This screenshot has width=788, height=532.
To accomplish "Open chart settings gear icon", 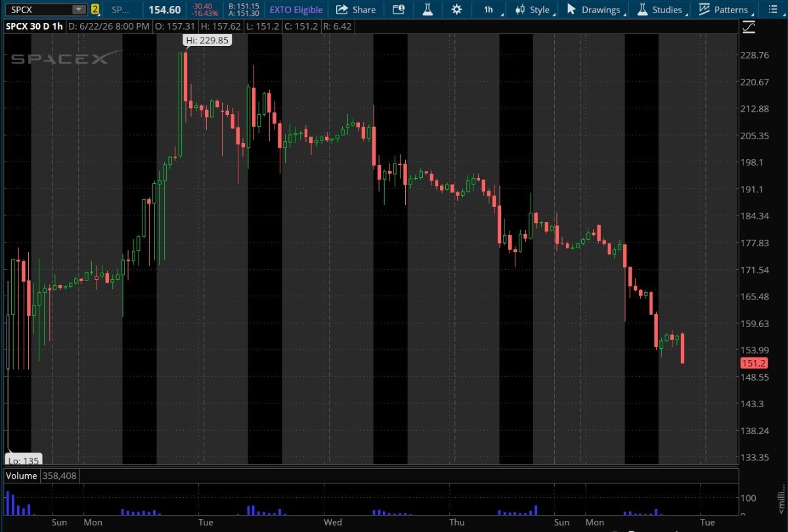I will point(457,9).
